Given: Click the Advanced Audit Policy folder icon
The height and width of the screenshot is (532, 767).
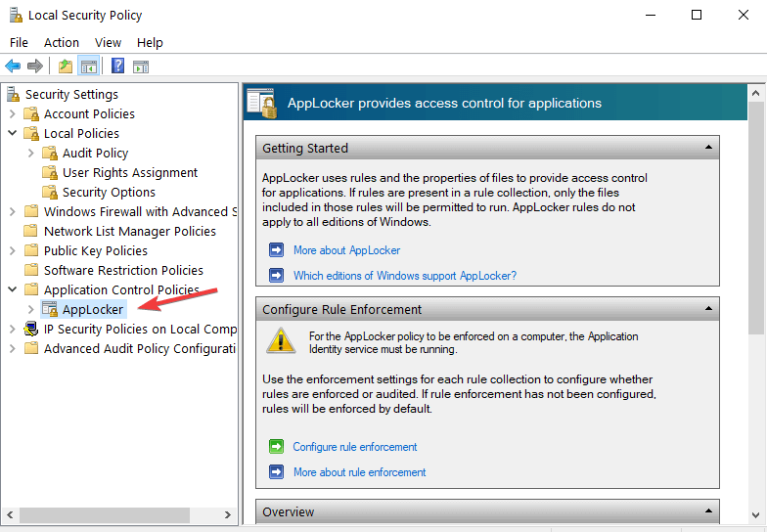Looking at the screenshot, I should point(31,348).
